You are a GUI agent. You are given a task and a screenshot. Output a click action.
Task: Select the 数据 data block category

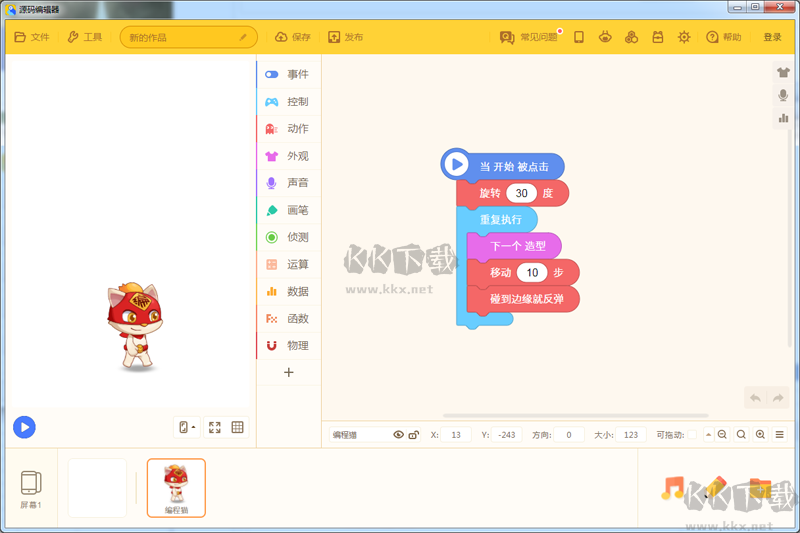(289, 291)
